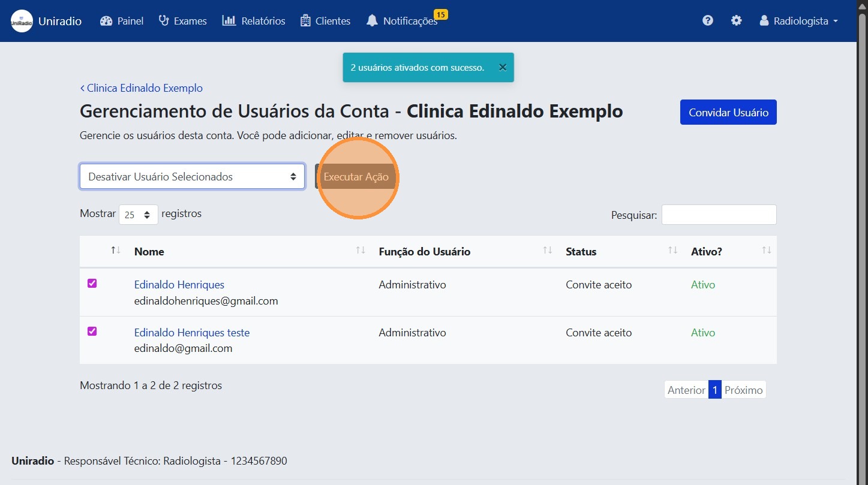The height and width of the screenshot is (485, 868).
Task: Follow the Clinica Edinaldo Exemplo breadcrumb link
Action: pos(144,88)
